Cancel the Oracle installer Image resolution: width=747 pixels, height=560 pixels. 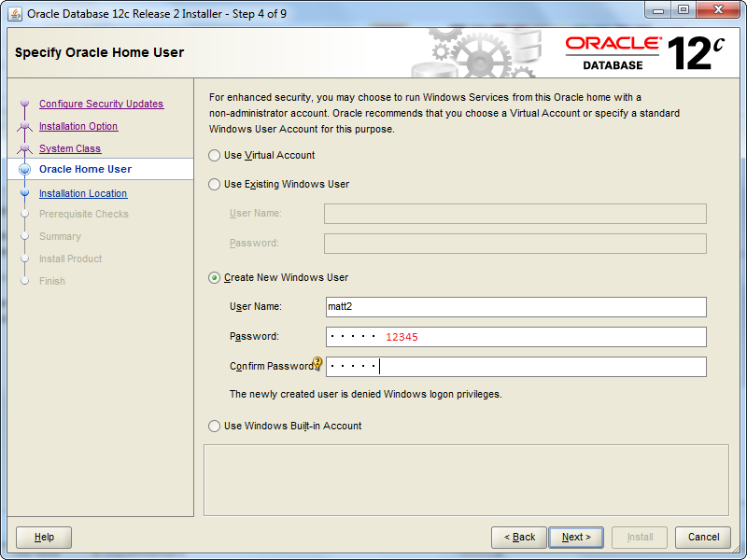click(x=703, y=537)
